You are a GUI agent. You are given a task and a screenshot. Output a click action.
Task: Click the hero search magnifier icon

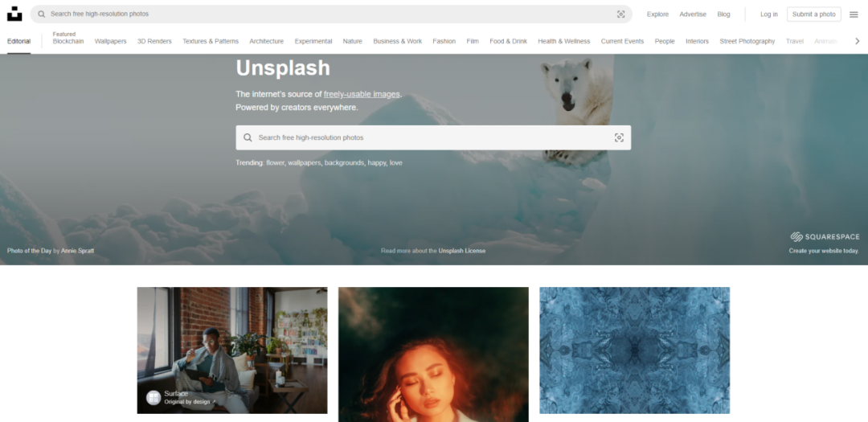(x=248, y=138)
